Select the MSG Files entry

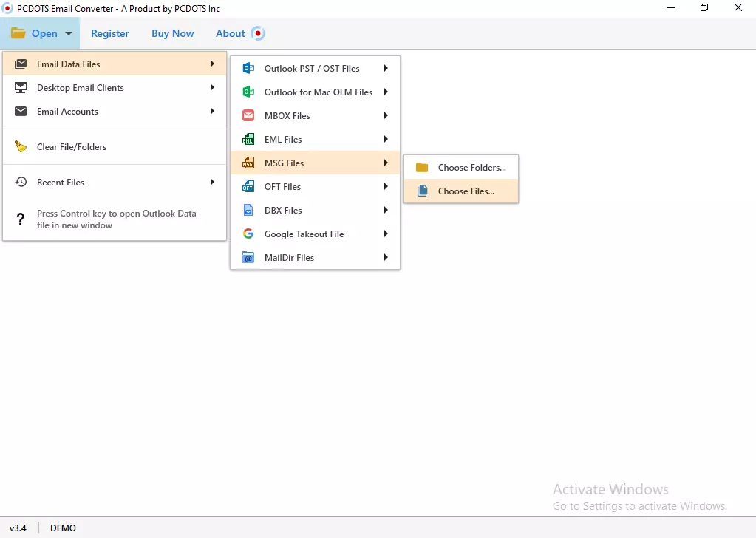[316, 163]
